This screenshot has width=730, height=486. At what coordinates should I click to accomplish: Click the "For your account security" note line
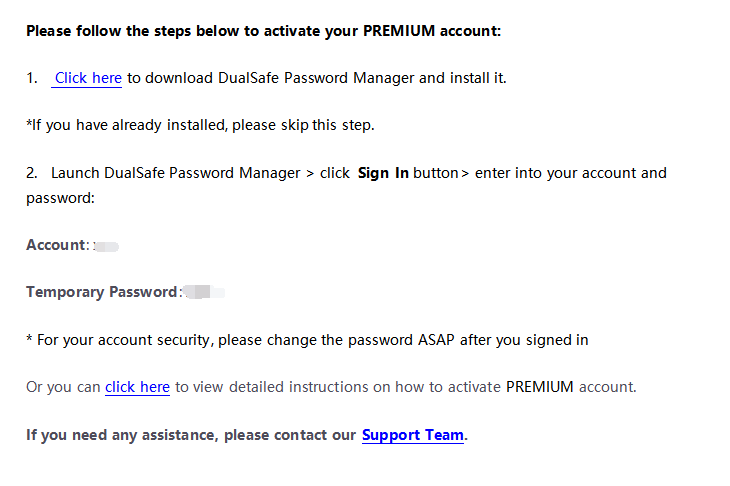[306, 340]
